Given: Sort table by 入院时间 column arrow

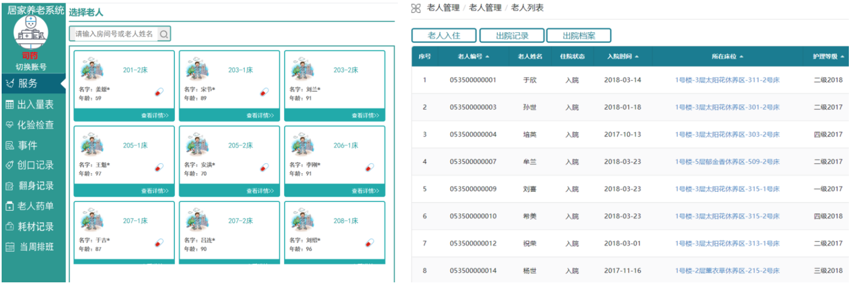Looking at the screenshot, I should tap(637, 57).
